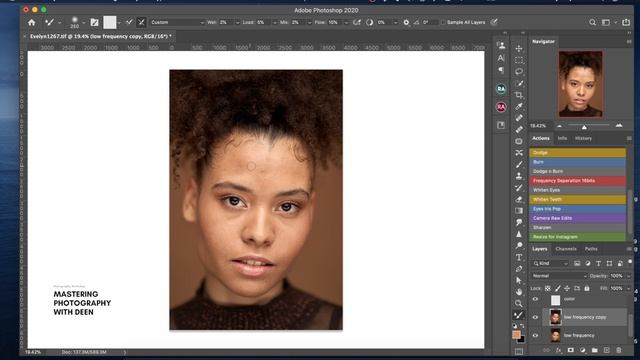Run the Resize for Instagram action
The width and height of the screenshot is (640, 360).
[577, 237]
